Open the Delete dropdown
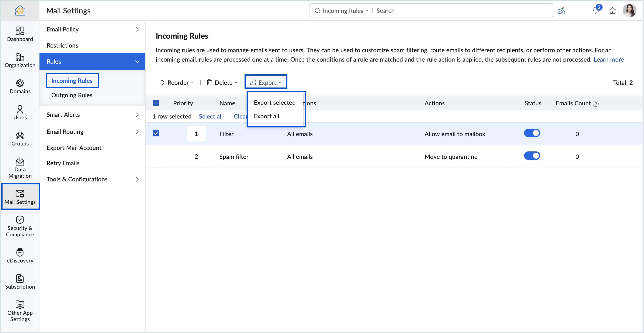Screen dimensions: 644x333 pyautogui.click(x=222, y=83)
